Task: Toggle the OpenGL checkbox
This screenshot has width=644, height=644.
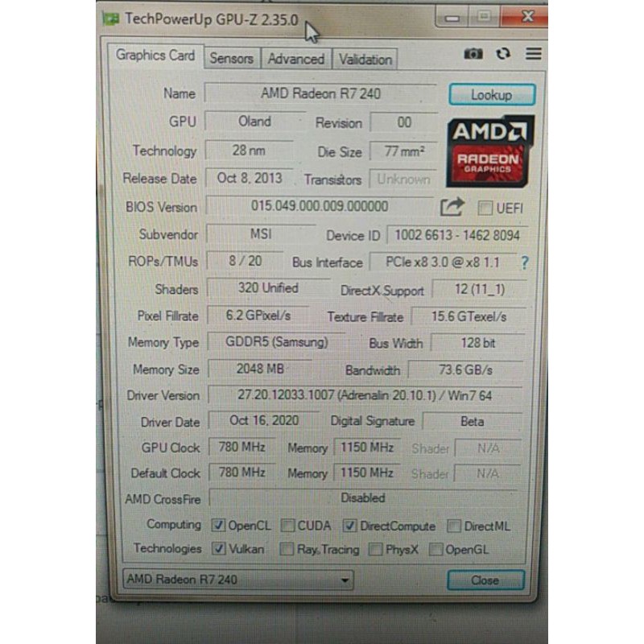Action: point(436,549)
